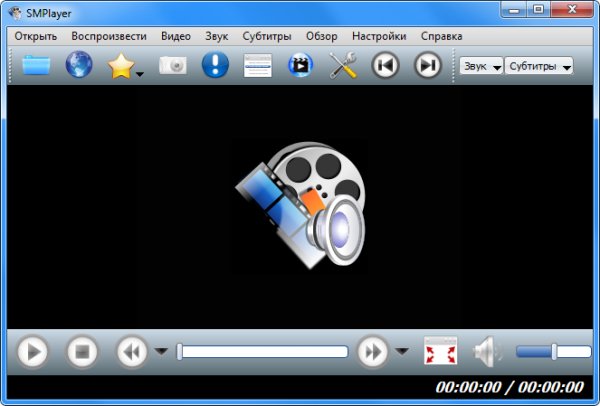The height and width of the screenshot is (406, 600).
Task: Open the Субтитры dropdown in toolbar
Action: (x=539, y=66)
